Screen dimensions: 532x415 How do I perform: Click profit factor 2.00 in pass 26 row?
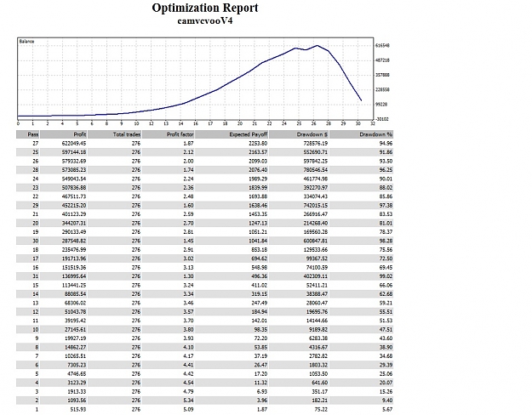188,161
